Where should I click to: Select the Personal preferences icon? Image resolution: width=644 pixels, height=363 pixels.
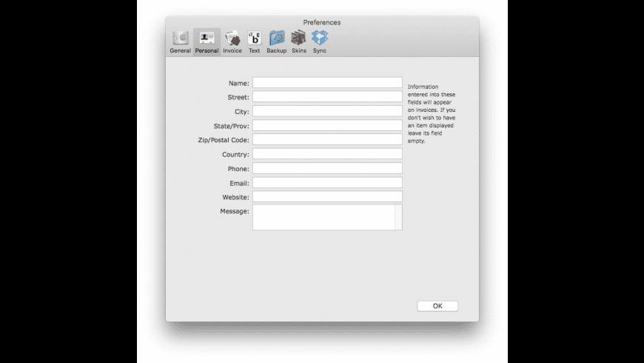(x=207, y=42)
